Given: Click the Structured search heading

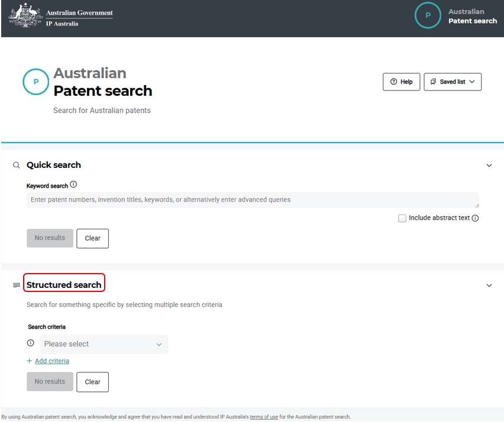Looking at the screenshot, I should click(x=64, y=285).
